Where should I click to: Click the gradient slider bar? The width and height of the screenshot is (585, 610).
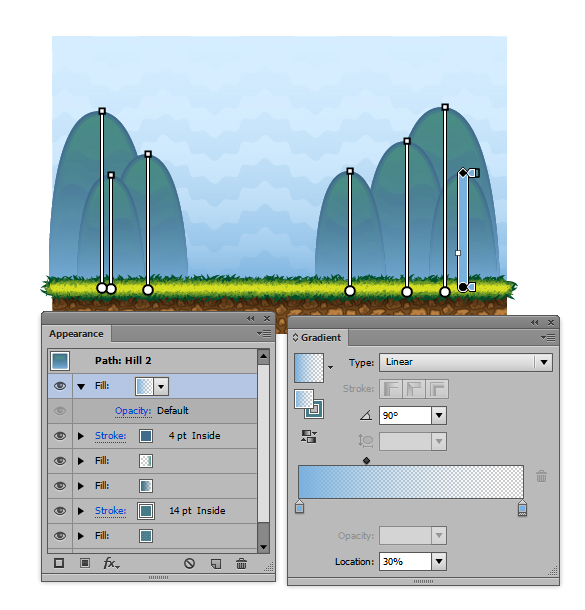[411, 482]
